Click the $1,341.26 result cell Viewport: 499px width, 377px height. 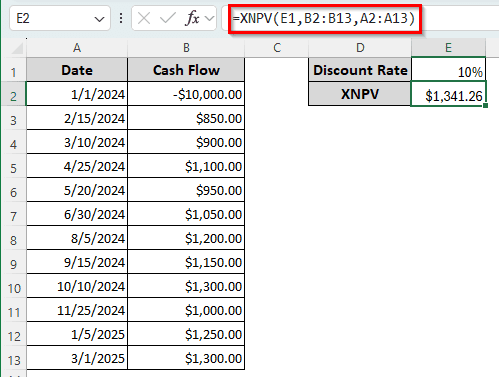[x=448, y=94]
